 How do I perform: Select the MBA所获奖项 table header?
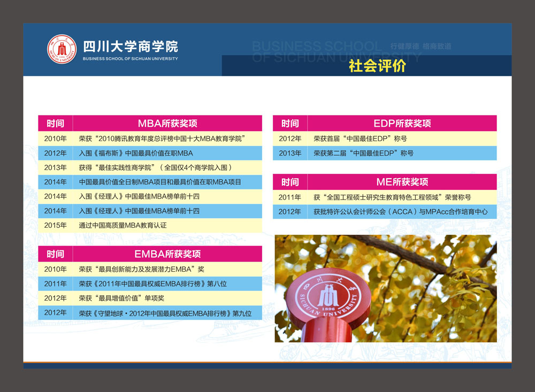[x=167, y=123]
